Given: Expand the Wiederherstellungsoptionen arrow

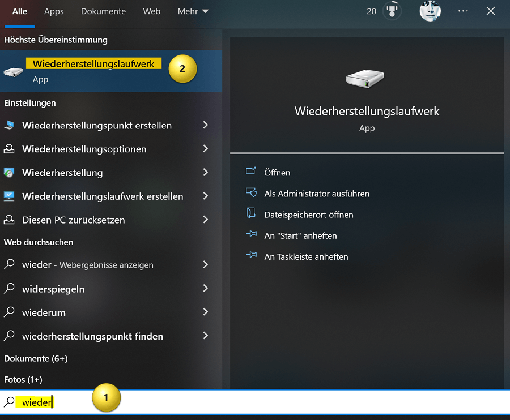Looking at the screenshot, I should [205, 149].
